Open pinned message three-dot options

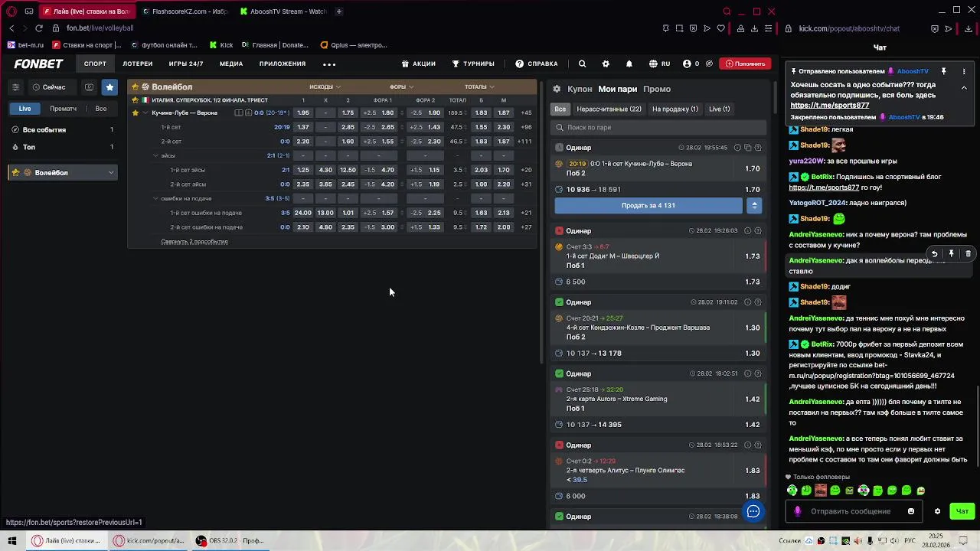(x=963, y=71)
